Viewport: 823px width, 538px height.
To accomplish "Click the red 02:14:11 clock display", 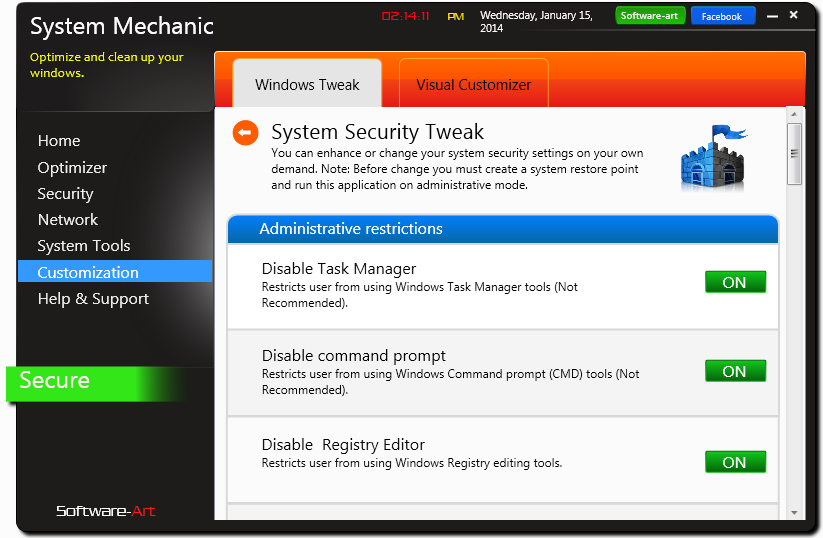I will [406, 16].
